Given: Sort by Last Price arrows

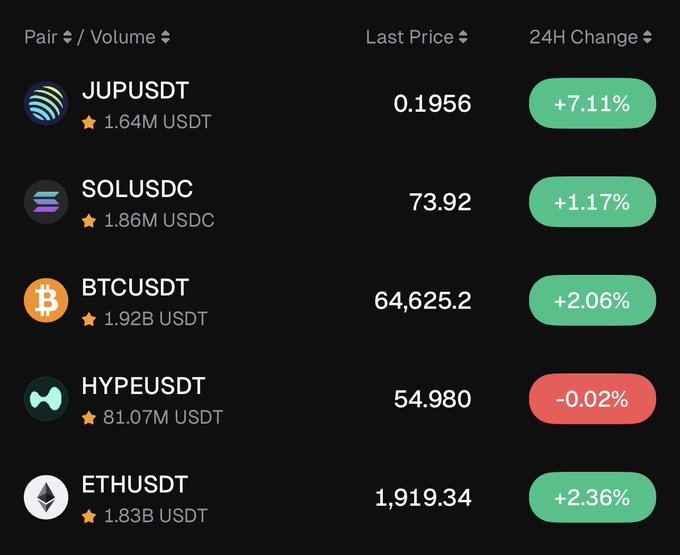Looking at the screenshot, I should [x=463, y=37].
